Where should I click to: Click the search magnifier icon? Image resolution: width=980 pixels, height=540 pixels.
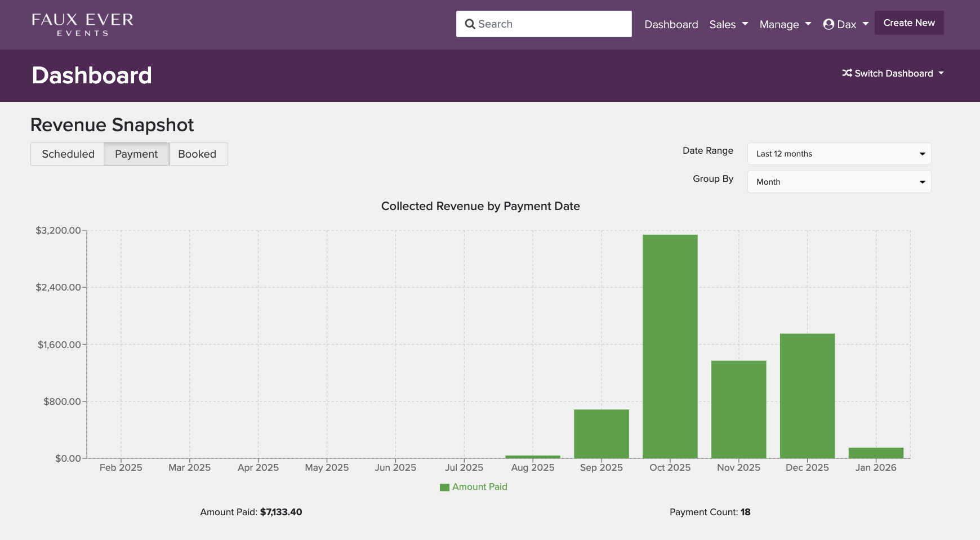[471, 24]
